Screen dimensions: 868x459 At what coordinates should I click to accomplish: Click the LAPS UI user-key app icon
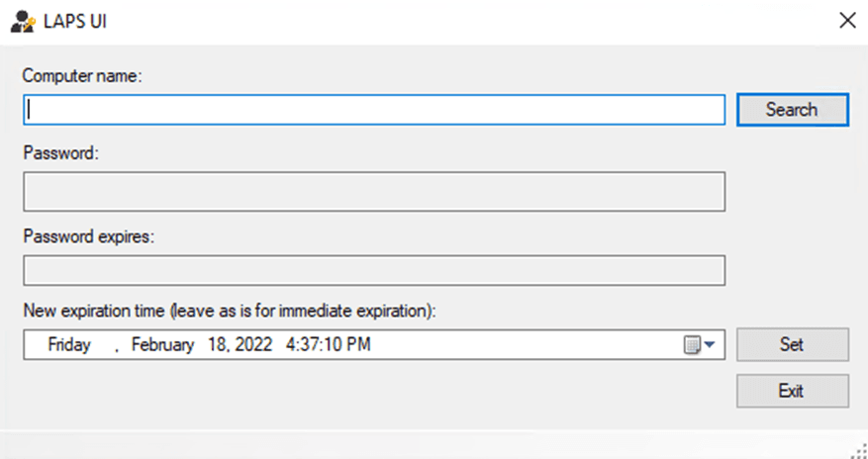coord(23,22)
